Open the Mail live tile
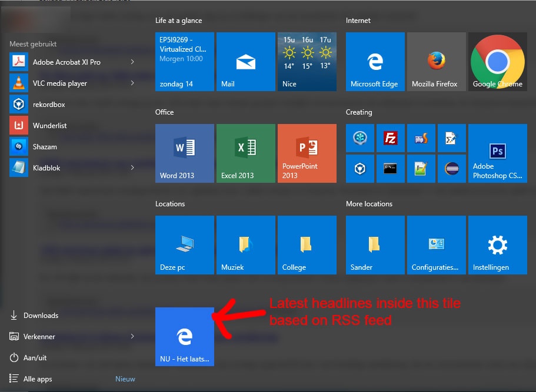Screen dimensions: 536x392 pyautogui.click(x=246, y=62)
